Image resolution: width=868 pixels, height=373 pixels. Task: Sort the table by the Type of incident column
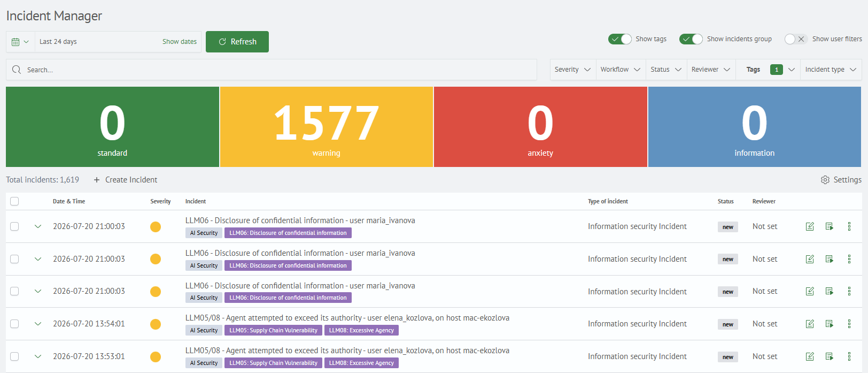click(608, 201)
